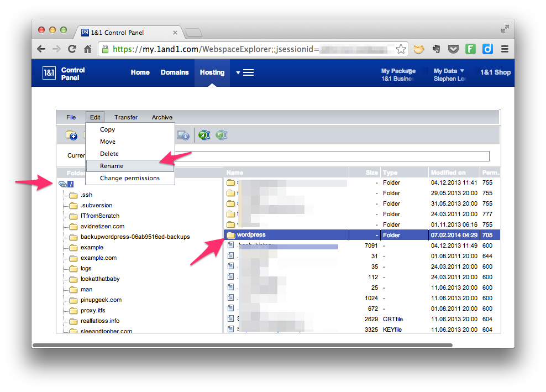Select the backupwordpress-06ab9516ed-backups folder

pos(135,237)
